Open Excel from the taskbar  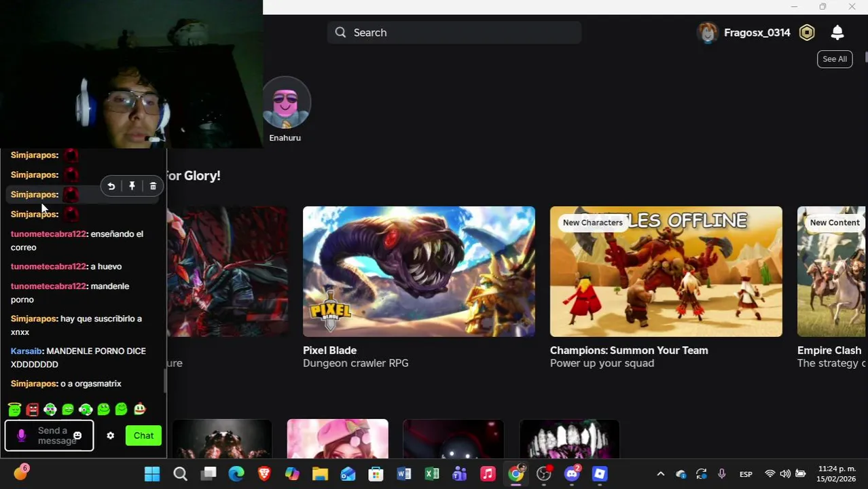coord(431,474)
